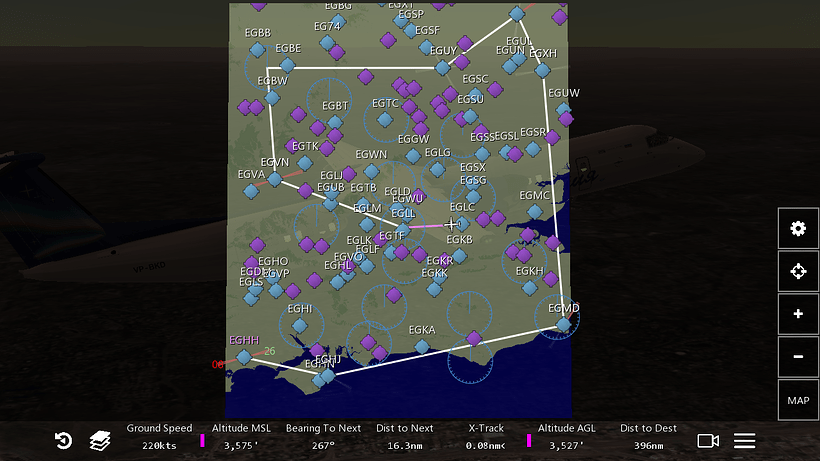Tap the EGMC airport marker
The height and width of the screenshot is (461, 820).
point(534,212)
